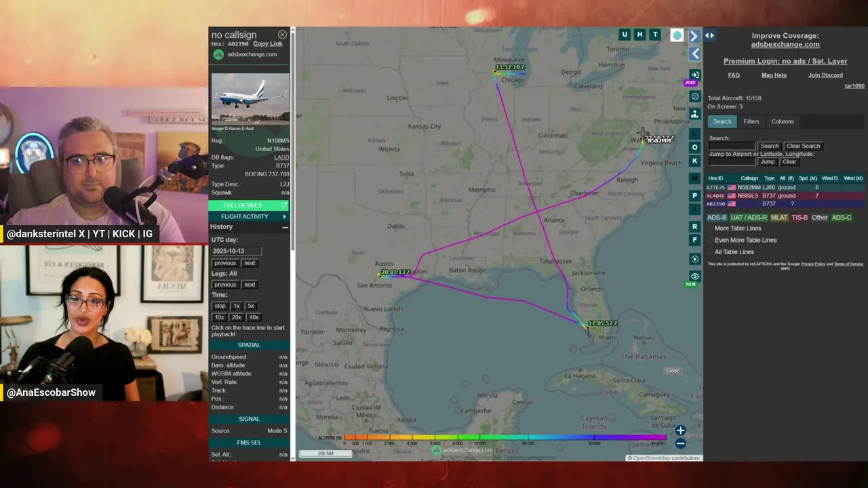
Task: Open the Join Discord link
Action: [825, 75]
